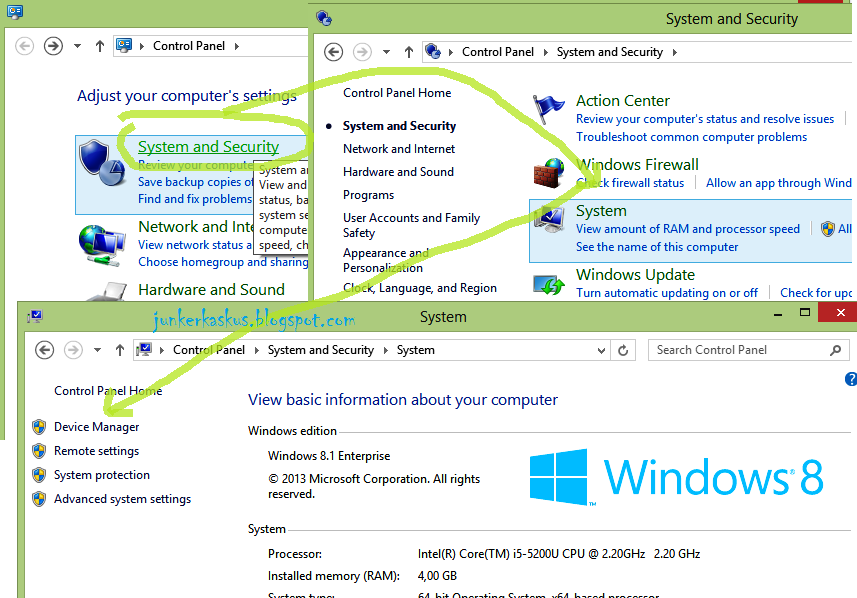Click Up arrow in Control Panel window
857x598 pixels.
click(99, 46)
